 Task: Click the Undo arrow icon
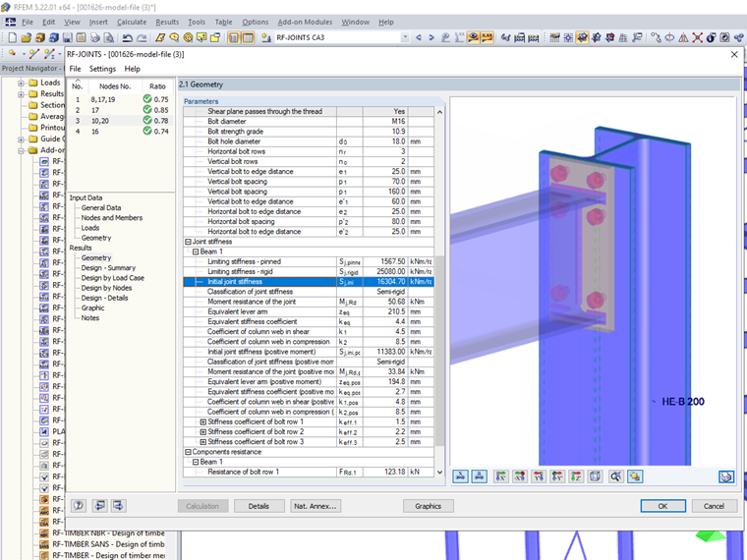click(x=127, y=37)
